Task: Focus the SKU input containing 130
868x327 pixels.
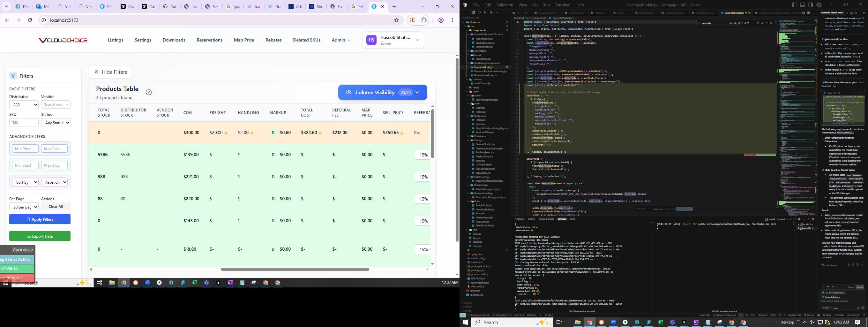Action: 24,122
